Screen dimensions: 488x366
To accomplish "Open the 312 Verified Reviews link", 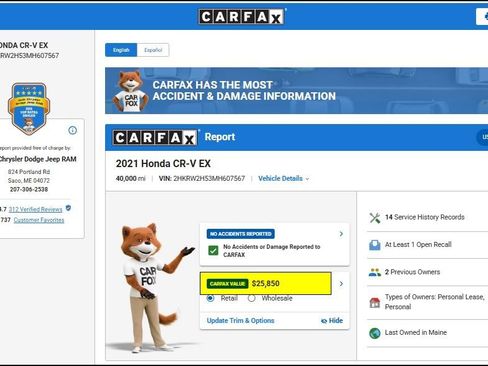I will 35,209.
